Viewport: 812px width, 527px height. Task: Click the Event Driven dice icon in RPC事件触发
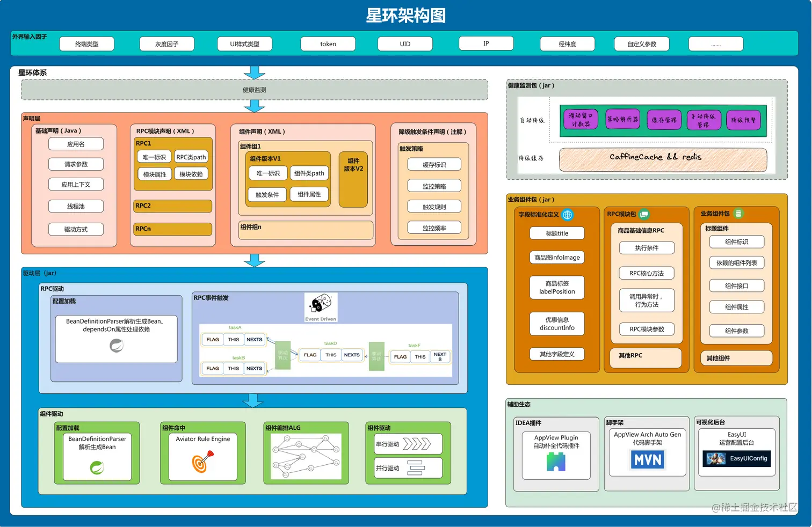[x=321, y=303]
